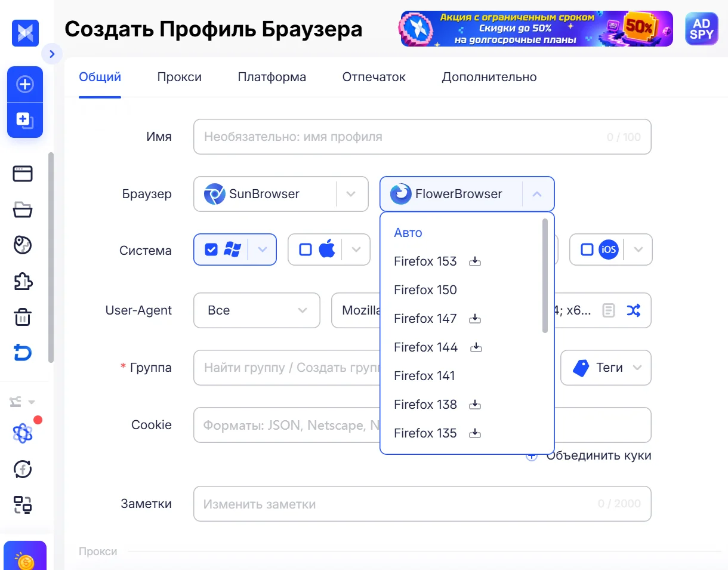
Task: Click the new profile plus icon
Action: click(x=25, y=84)
